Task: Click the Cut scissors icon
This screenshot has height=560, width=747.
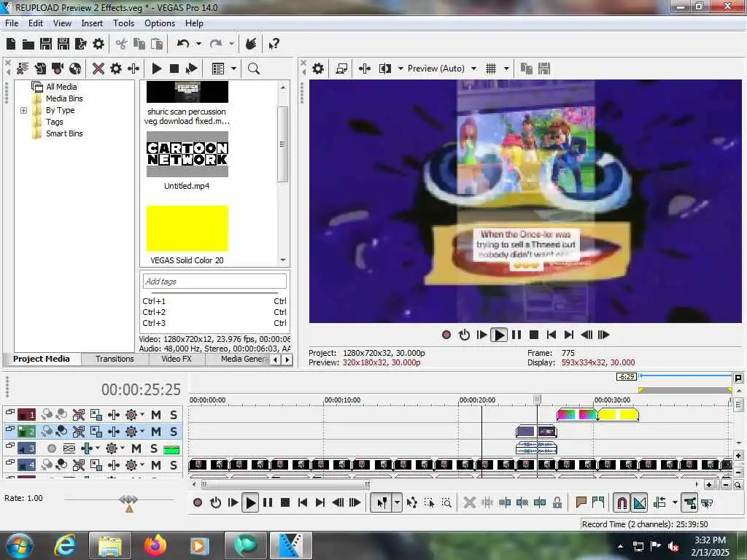Action: pos(122,44)
